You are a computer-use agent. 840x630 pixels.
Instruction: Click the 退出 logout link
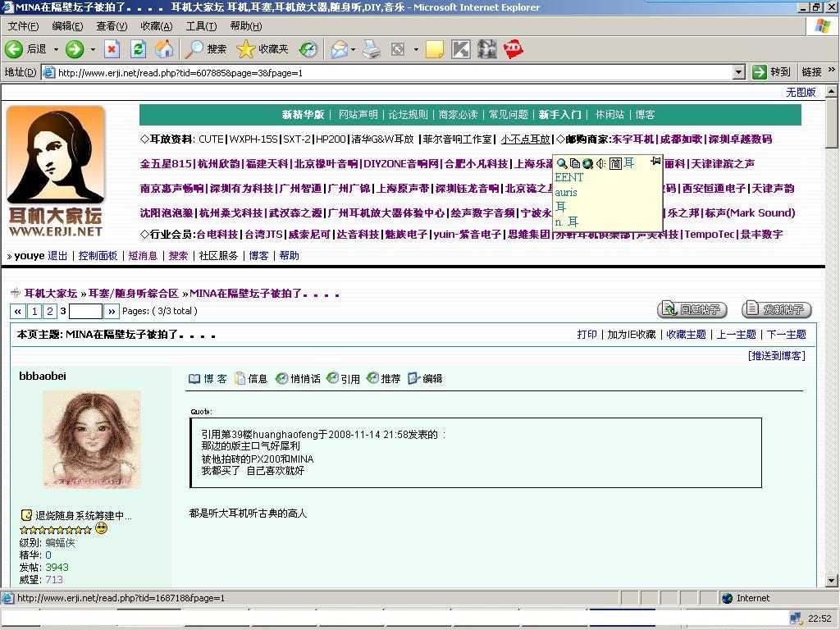(x=58, y=256)
